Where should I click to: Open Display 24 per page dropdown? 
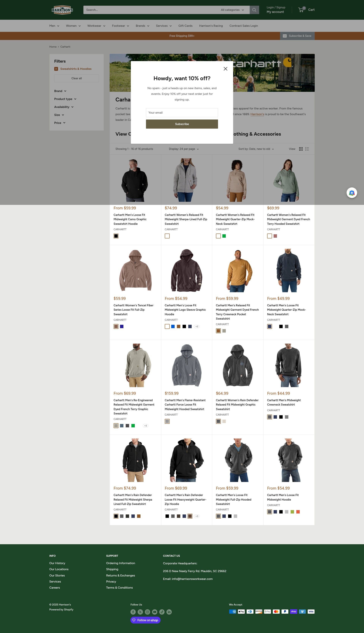[184, 149]
